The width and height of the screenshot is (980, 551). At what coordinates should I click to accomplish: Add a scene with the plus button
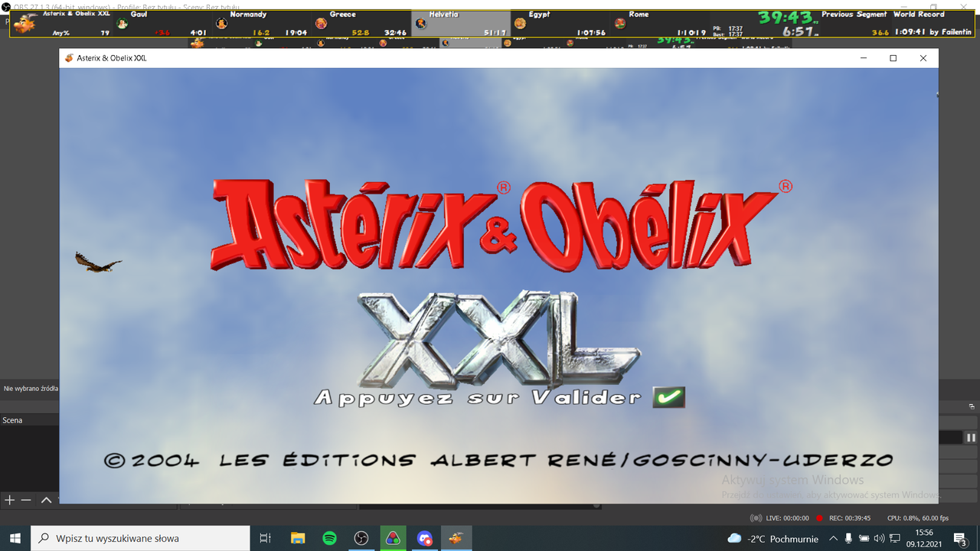pos(9,500)
